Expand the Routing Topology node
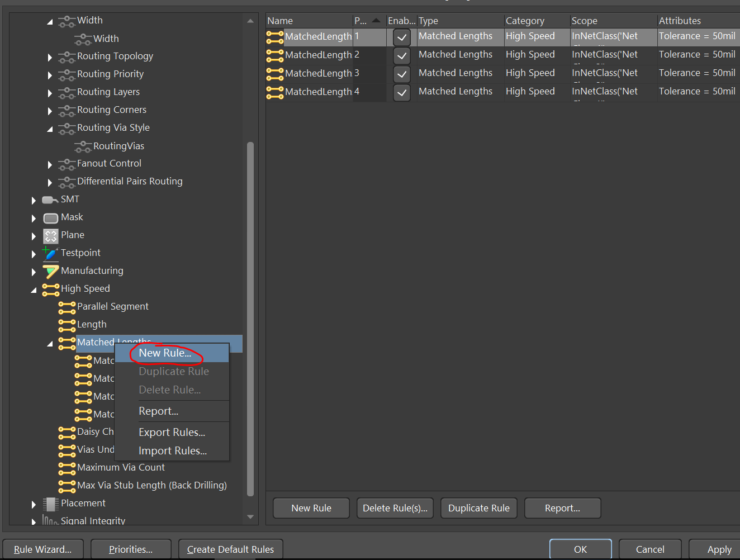 click(50, 58)
